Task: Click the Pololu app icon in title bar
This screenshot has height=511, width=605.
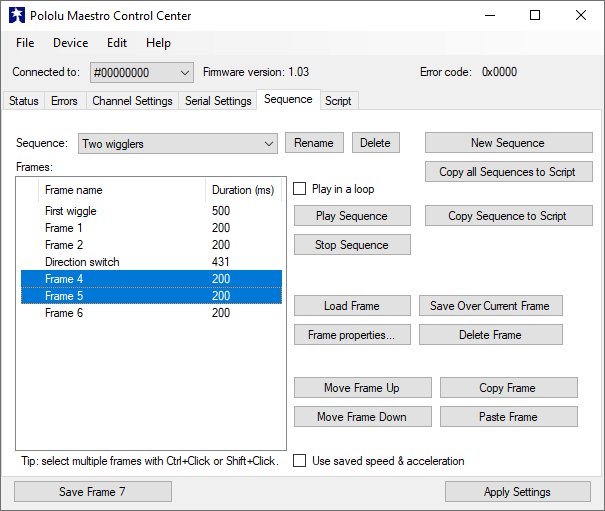Action: pos(16,16)
